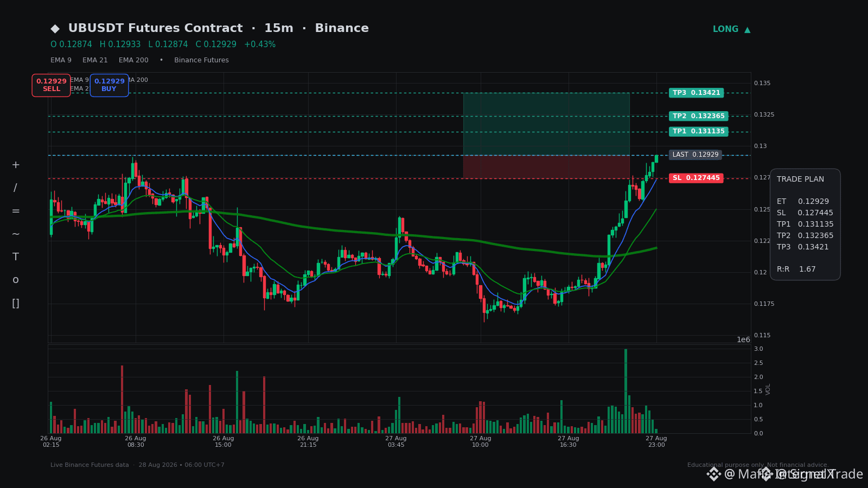Click the green up-triangle next to LONG

coord(748,30)
